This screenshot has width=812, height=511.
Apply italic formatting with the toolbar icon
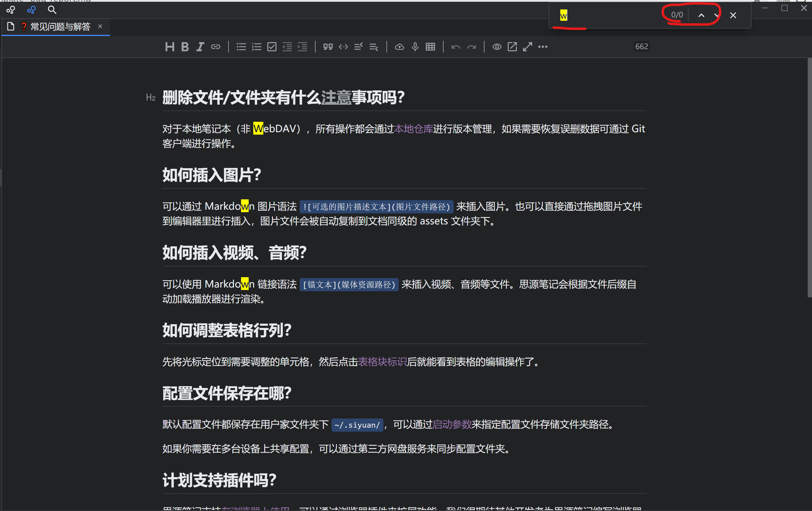pyautogui.click(x=200, y=47)
